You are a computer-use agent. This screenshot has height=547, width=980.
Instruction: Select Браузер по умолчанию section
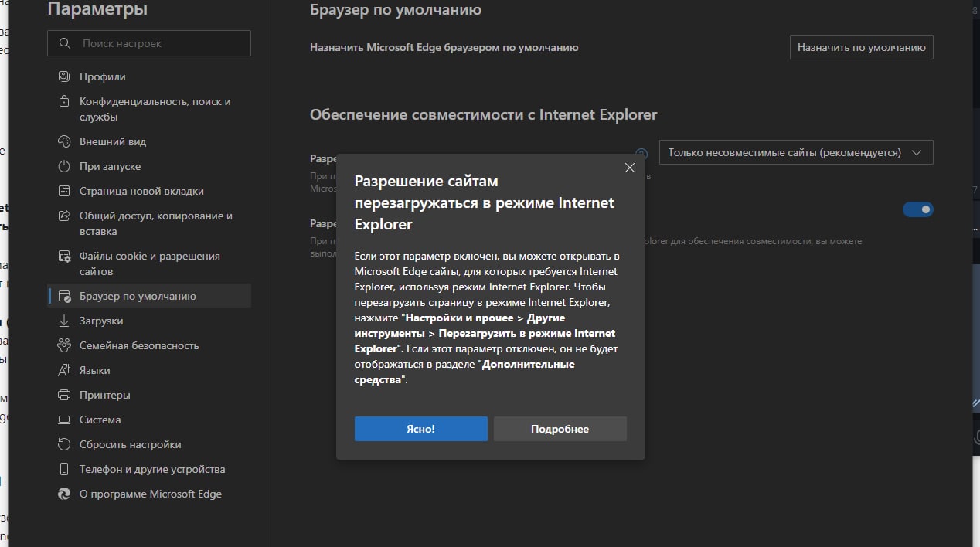click(149, 296)
